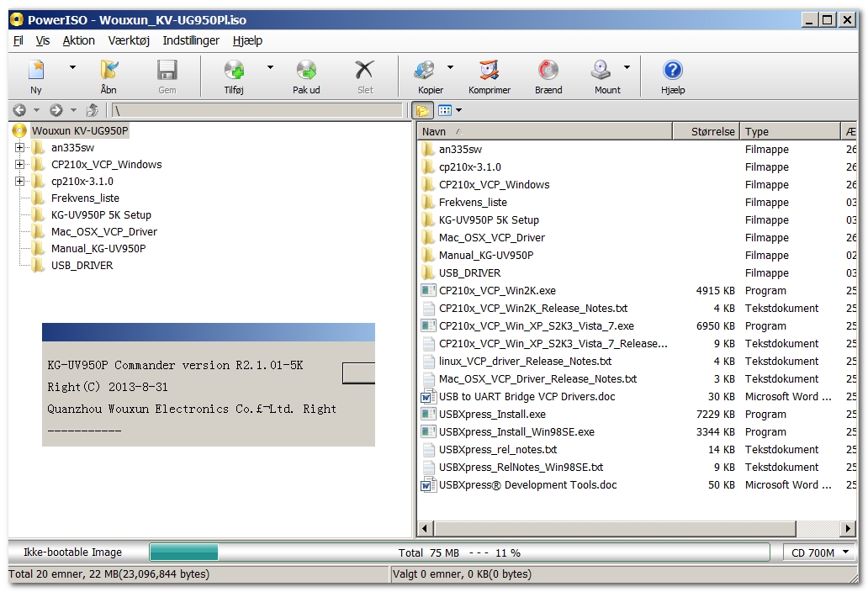The width and height of the screenshot is (868, 592).
Task: Click the Åbn (open) toolbar icon
Action: tap(108, 71)
